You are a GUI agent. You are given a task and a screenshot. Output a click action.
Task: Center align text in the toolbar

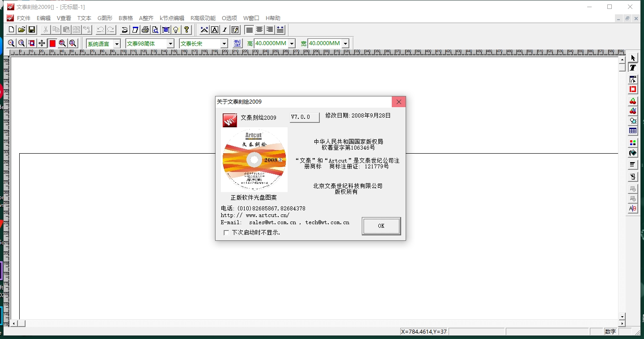point(259,30)
